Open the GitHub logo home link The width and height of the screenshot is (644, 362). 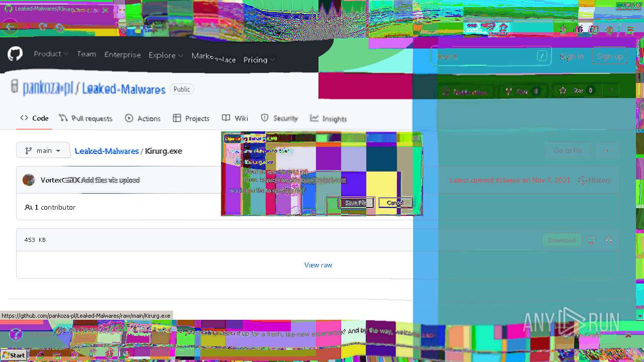click(x=15, y=54)
